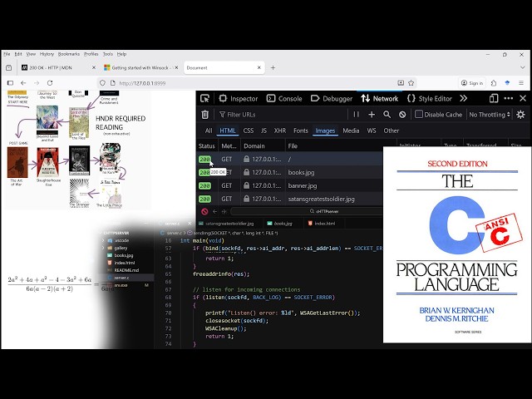Click the Firefox View icon left of tabs
532x399 pixels.
point(9,68)
